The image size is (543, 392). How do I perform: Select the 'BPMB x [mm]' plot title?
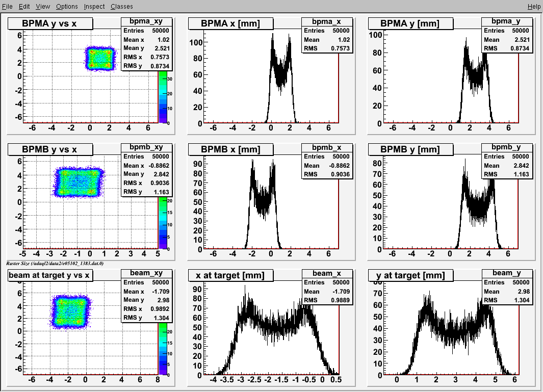click(230, 149)
